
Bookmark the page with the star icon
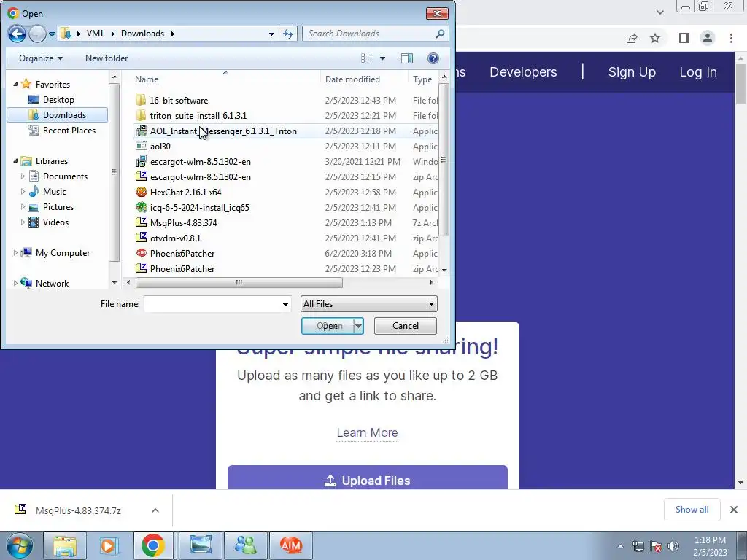[x=655, y=38]
